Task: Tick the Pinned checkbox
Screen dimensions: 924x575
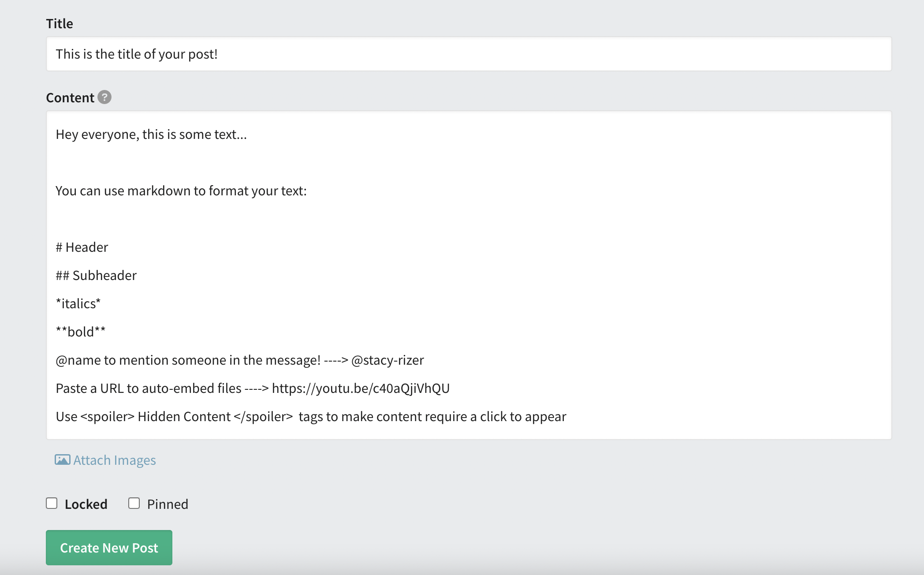Action: click(x=134, y=503)
